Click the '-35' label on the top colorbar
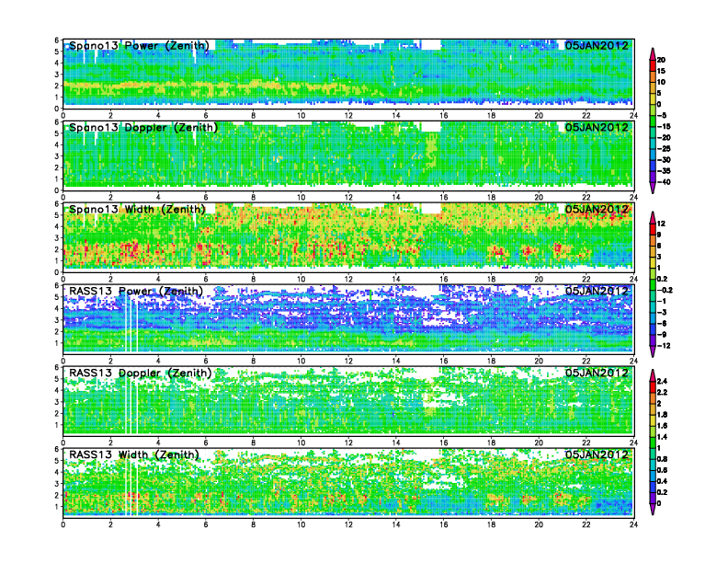The image size is (728, 563). 664,171
